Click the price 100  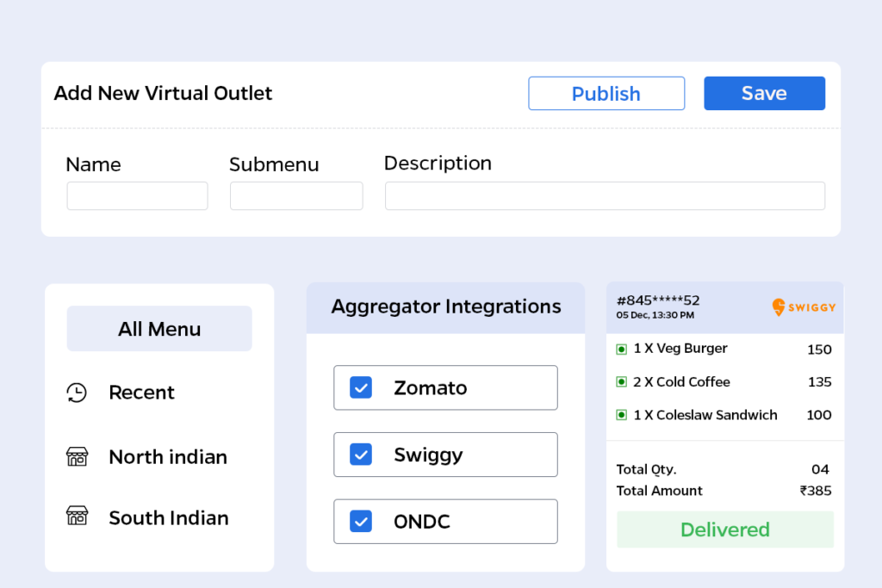(x=819, y=416)
